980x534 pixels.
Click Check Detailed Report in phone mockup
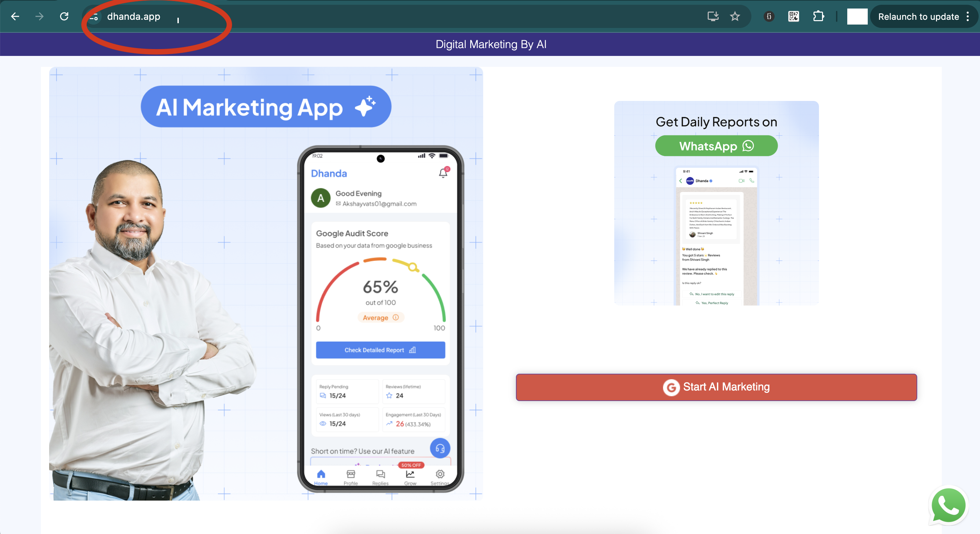click(380, 350)
